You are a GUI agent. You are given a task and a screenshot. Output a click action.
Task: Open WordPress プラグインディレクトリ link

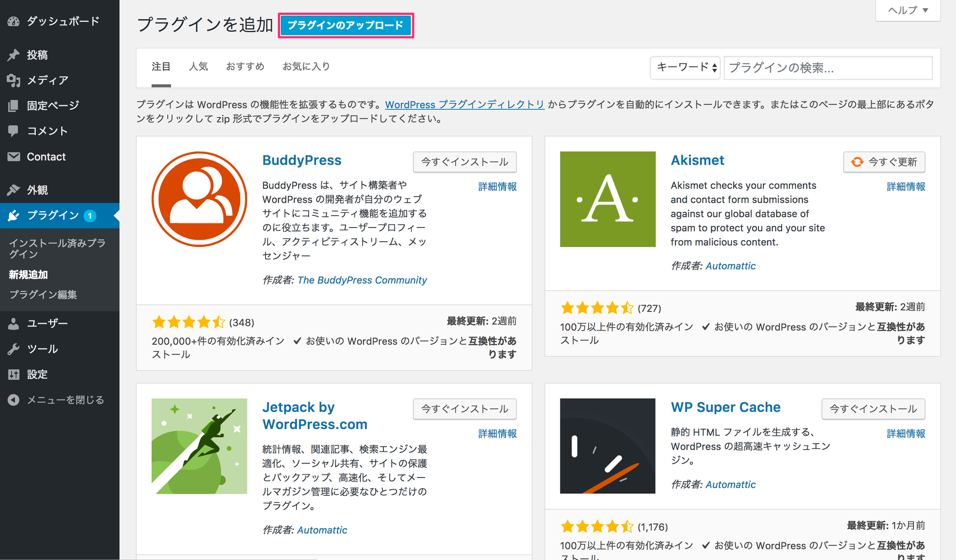click(464, 105)
